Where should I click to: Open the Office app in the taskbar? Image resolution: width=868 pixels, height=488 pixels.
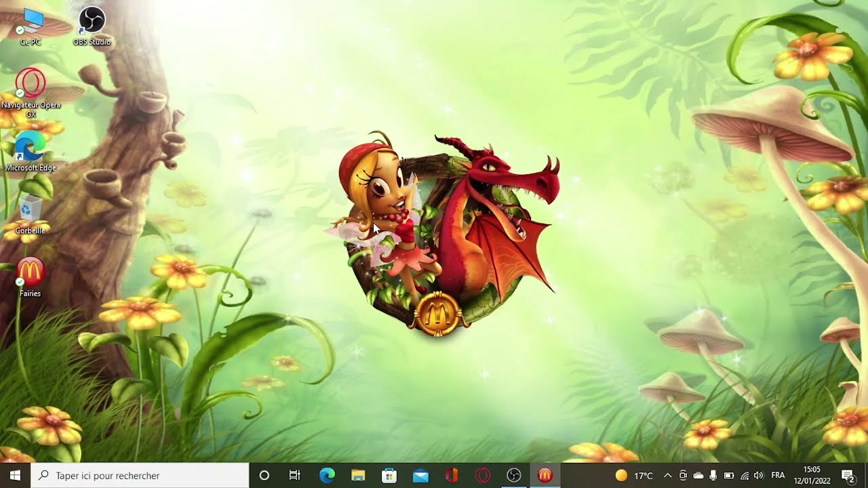pos(452,476)
